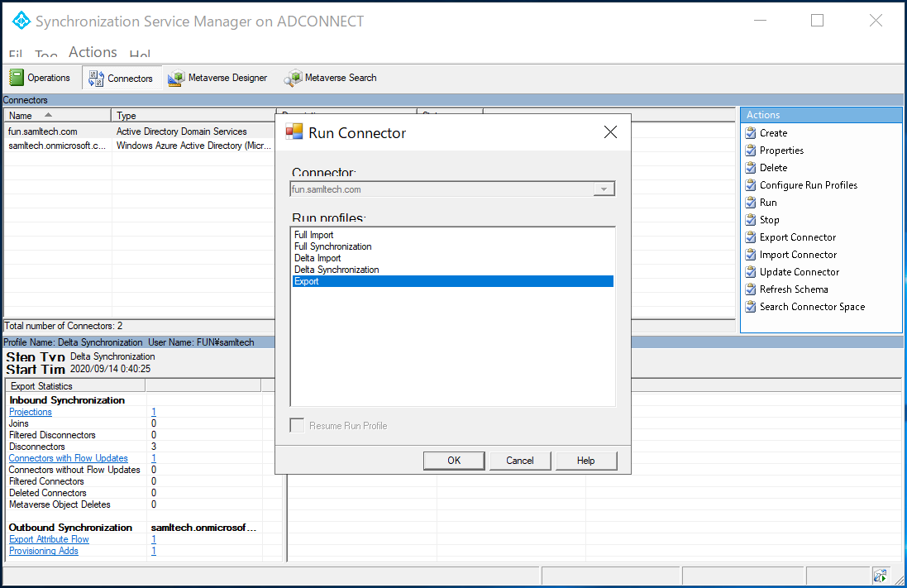Close the Run Connector dialog
The height and width of the screenshot is (588, 907).
pyautogui.click(x=610, y=132)
